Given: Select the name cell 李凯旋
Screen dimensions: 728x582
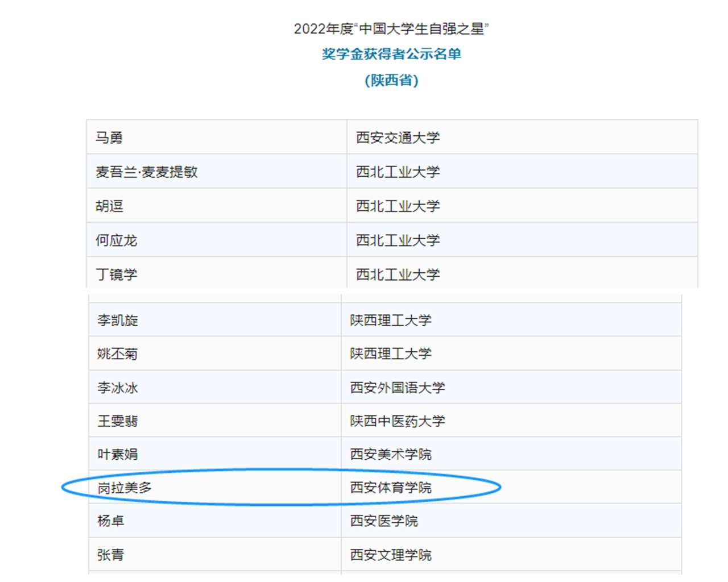Looking at the screenshot, I should (117, 320).
